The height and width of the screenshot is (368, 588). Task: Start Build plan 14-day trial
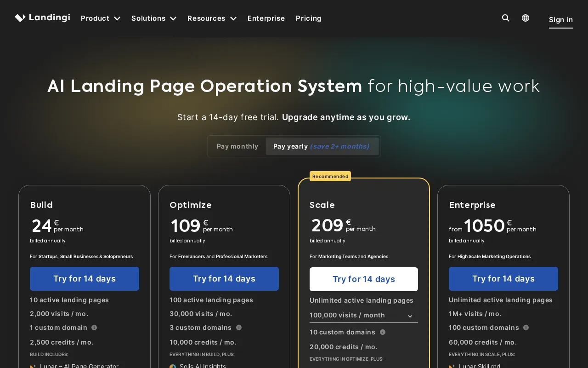pos(85,279)
